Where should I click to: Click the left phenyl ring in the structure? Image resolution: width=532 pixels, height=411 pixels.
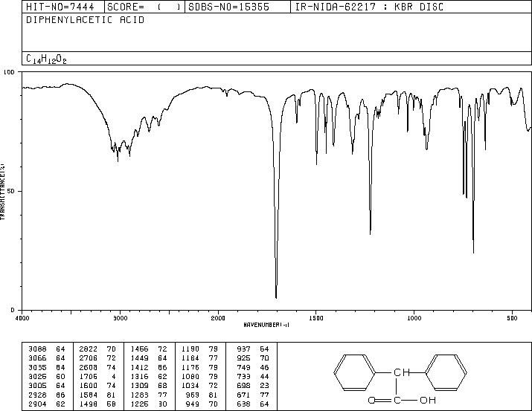pos(355,372)
